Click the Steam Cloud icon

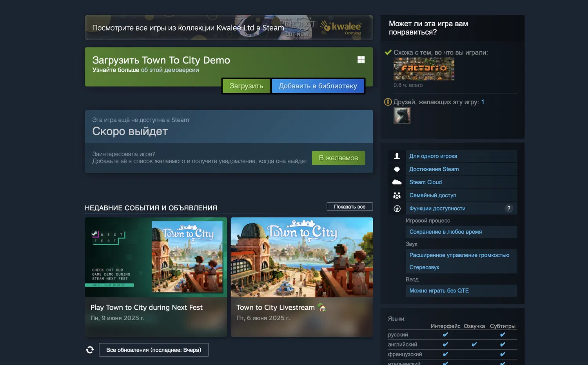pos(397,182)
